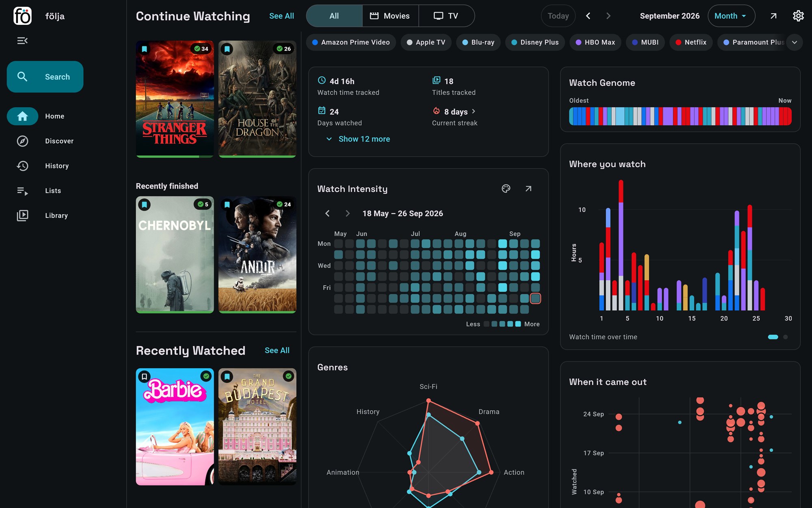
Task: Toggle bookmark on Grand Budapest Hotel
Action: point(227,376)
